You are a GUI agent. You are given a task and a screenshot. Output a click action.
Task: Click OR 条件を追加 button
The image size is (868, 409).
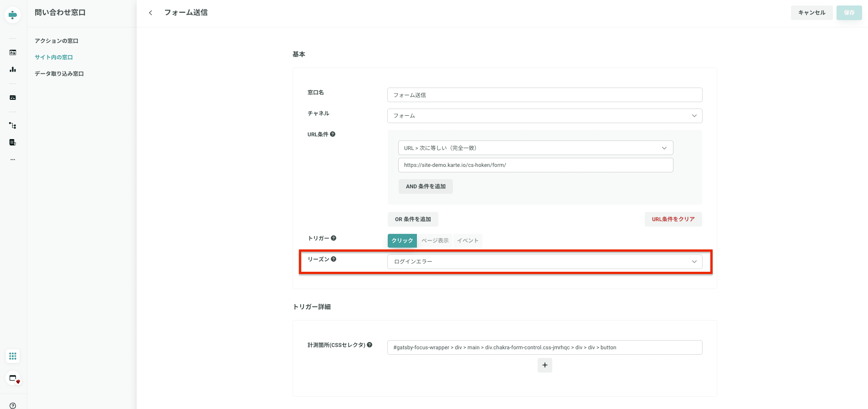click(413, 219)
